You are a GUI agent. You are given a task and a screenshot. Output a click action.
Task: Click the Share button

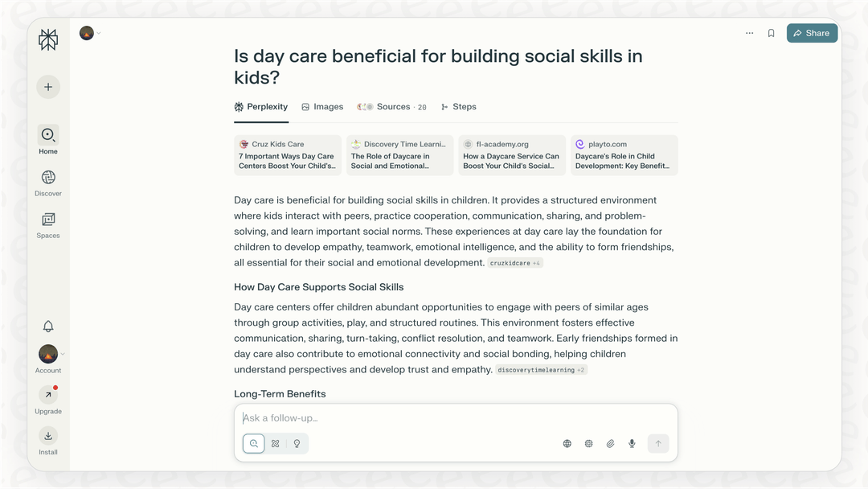pos(812,33)
